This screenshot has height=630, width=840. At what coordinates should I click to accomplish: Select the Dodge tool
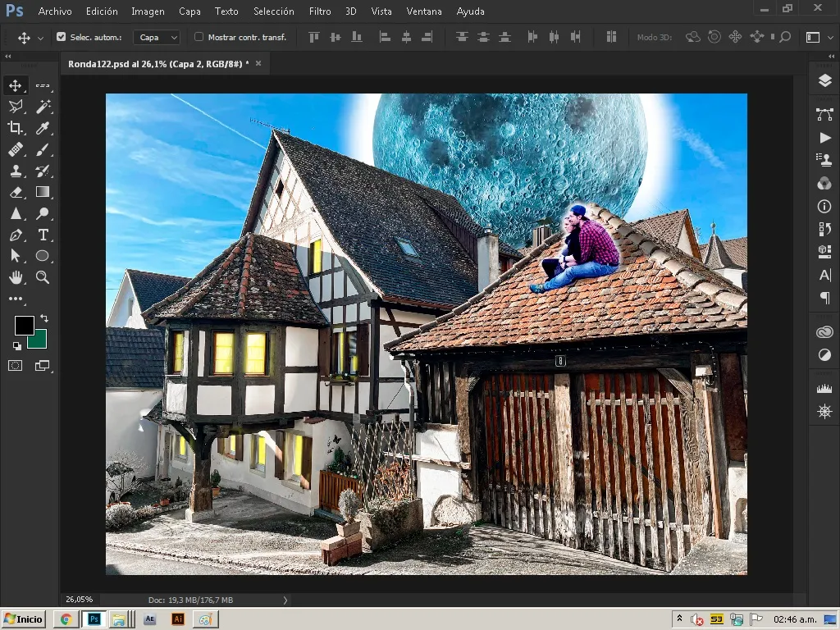pyautogui.click(x=43, y=213)
